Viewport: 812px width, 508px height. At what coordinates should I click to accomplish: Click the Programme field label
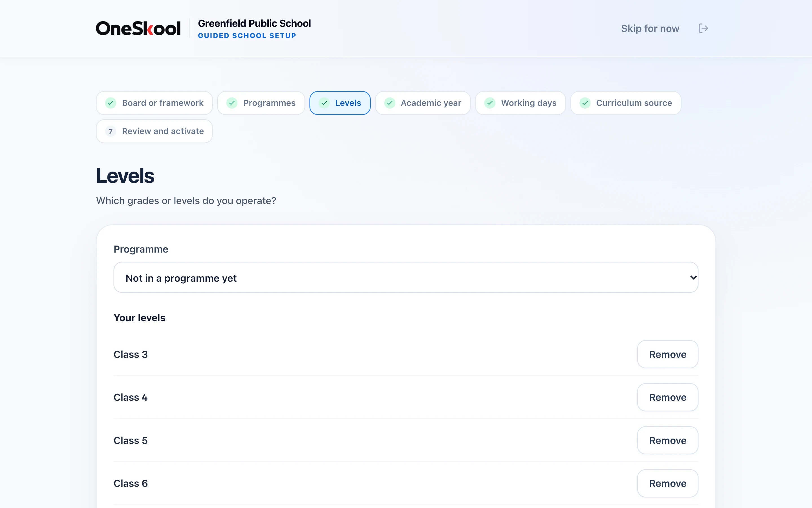tap(141, 249)
